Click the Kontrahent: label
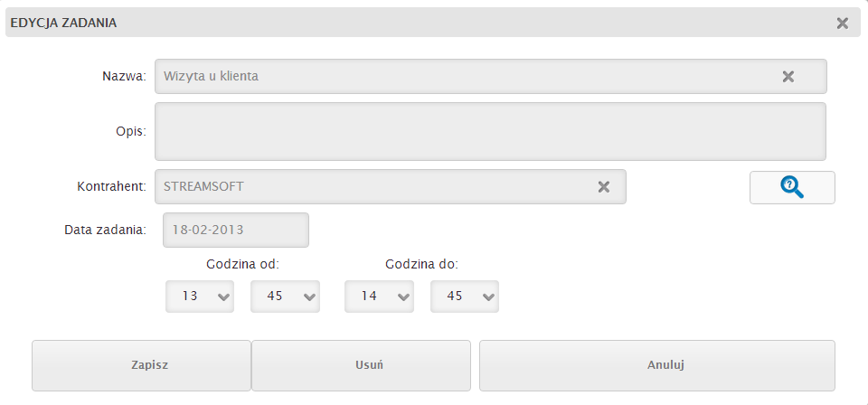 click(x=112, y=186)
